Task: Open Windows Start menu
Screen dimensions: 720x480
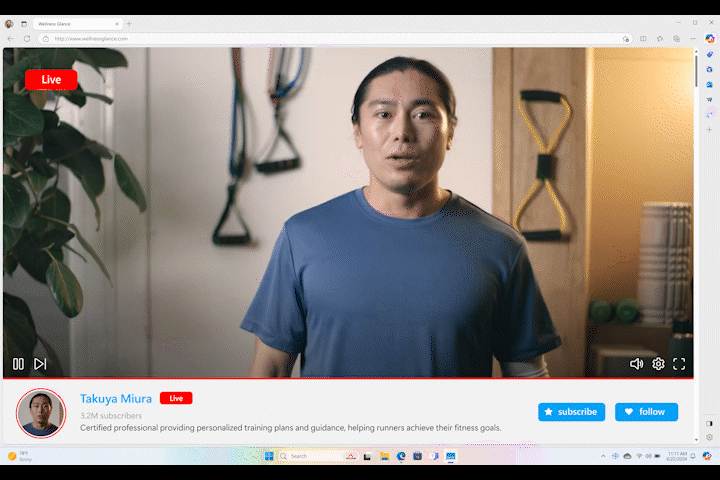Action: [269, 456]
